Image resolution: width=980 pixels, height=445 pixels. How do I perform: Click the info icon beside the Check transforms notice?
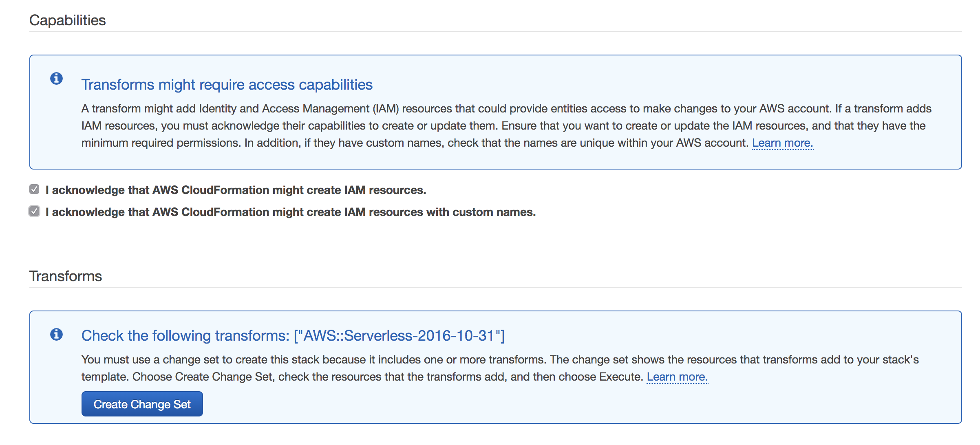pos(56,334)
